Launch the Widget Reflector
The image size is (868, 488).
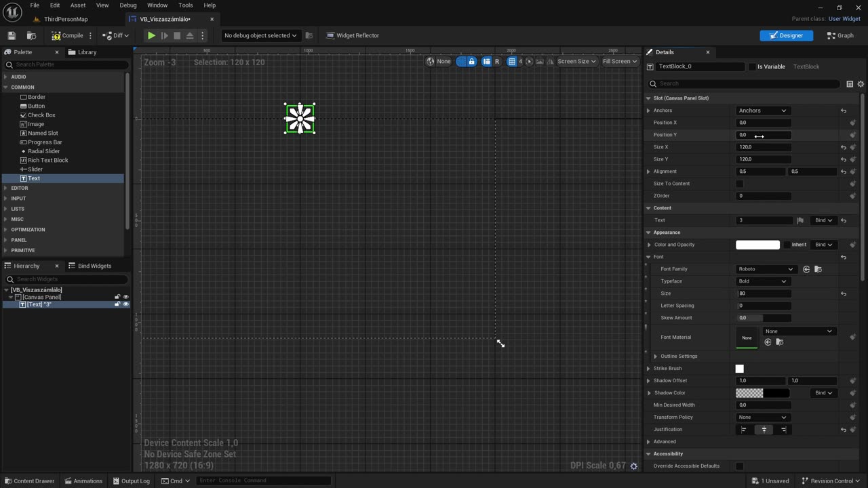tap(353, 35)
